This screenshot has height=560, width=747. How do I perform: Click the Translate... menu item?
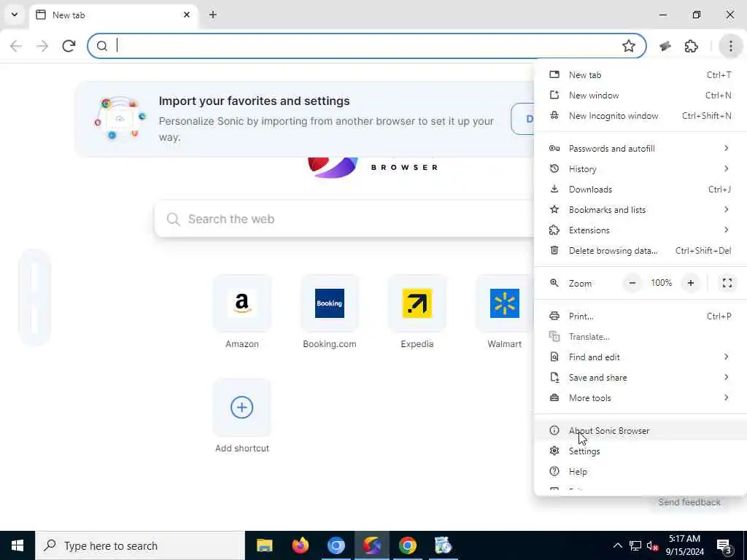(640, 337)
